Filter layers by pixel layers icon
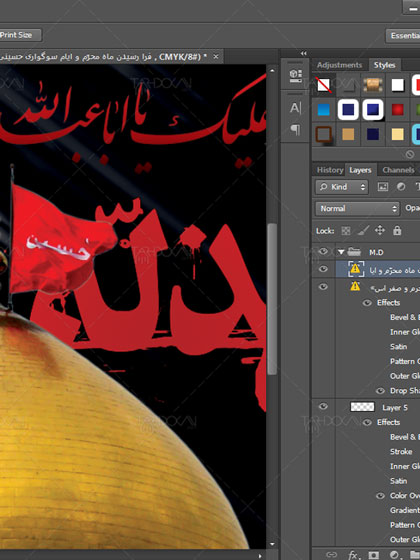 click(382, 187)
